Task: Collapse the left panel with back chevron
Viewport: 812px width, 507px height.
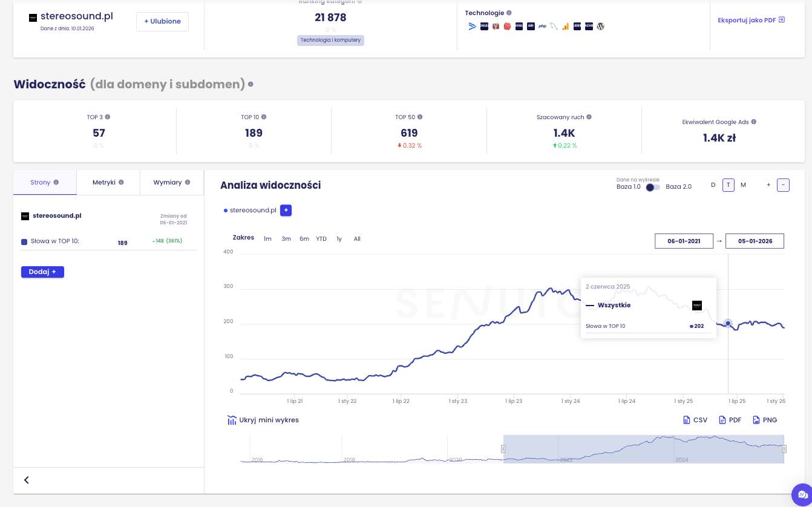Action: pos(27,480)
